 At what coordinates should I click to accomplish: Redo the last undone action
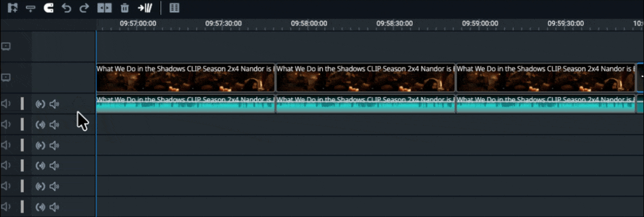tap(84, 8)
